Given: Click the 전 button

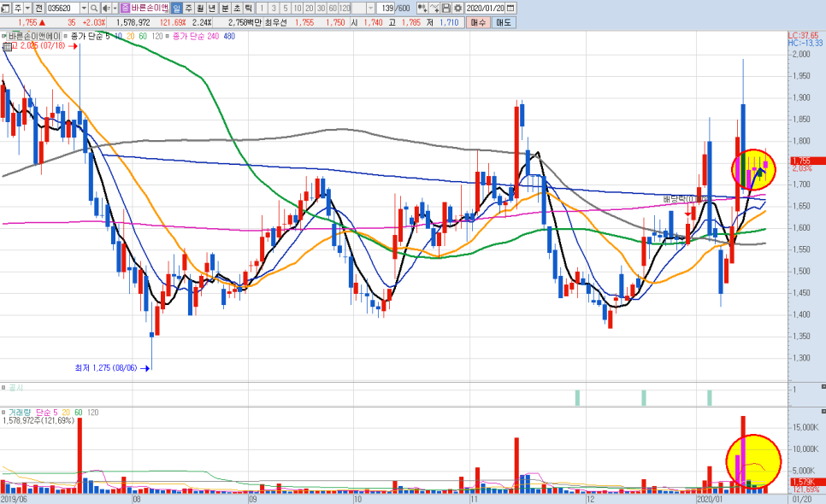Looking at the screenshot, I should click(x=39, y=8).
